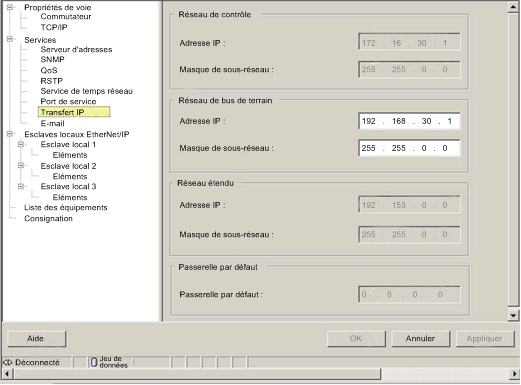The width and height of the screenshot is (521, 385).
Task: Collapse the Services tree node
Action: click(x=10, y=39)
